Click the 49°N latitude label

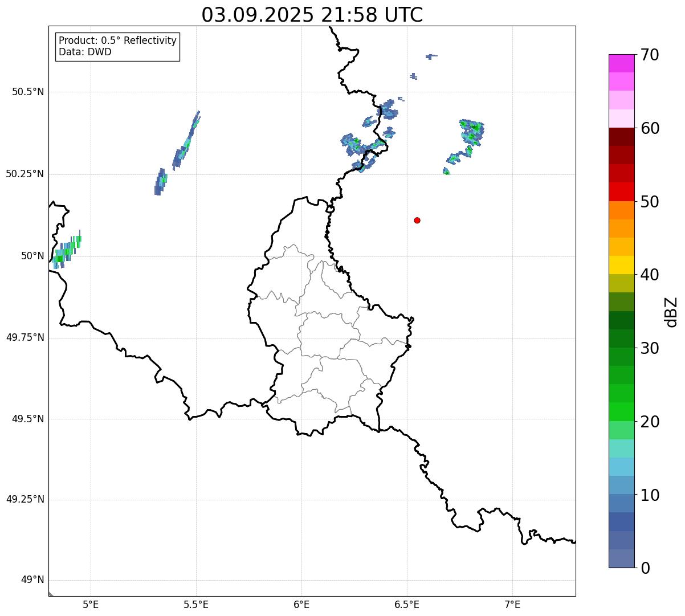[32, 580]
